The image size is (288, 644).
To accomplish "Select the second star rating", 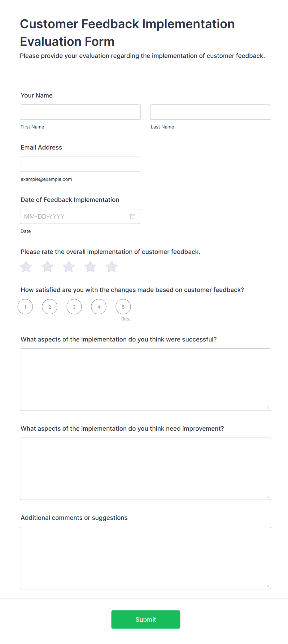I will [x=47, y=267].
